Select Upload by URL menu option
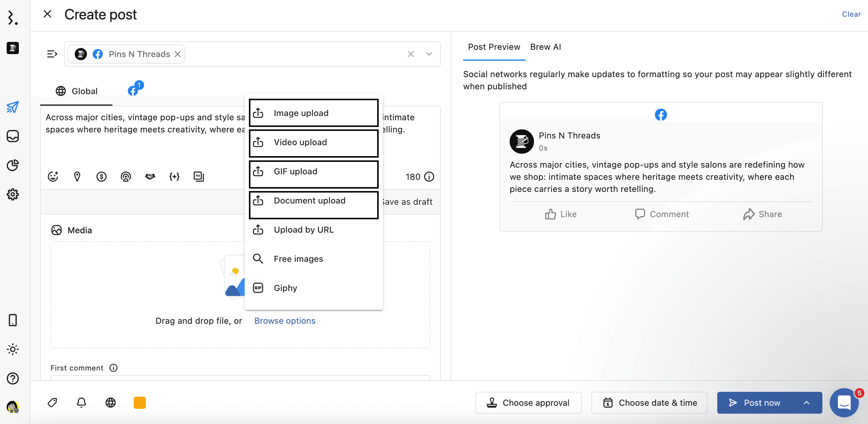 point(304,230)
